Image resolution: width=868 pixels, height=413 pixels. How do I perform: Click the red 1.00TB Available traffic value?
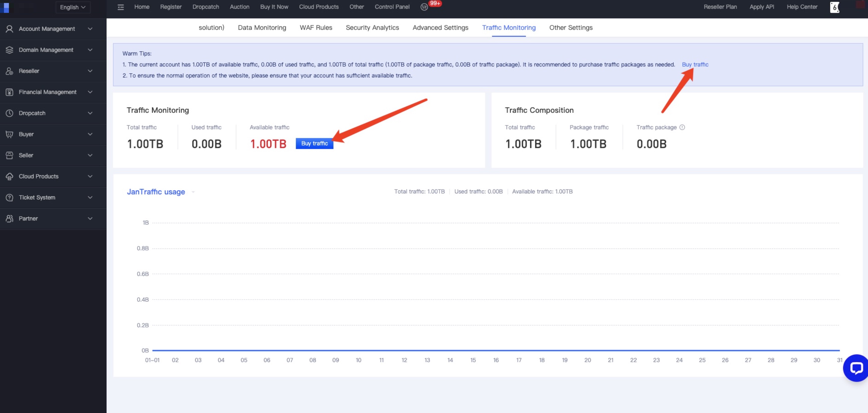point(268,144)
